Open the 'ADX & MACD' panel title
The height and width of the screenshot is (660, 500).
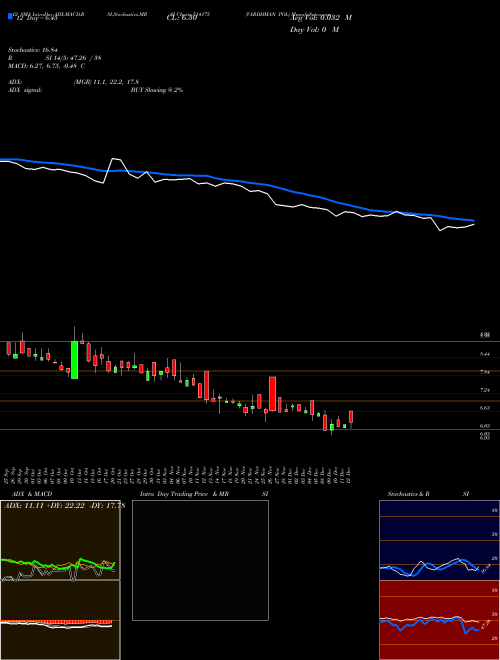32,494
